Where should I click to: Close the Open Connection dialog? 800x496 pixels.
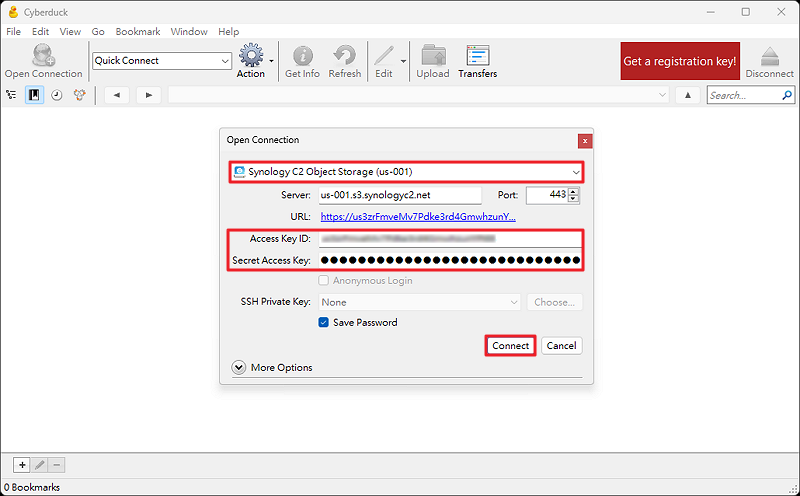[x=585, y=141]
